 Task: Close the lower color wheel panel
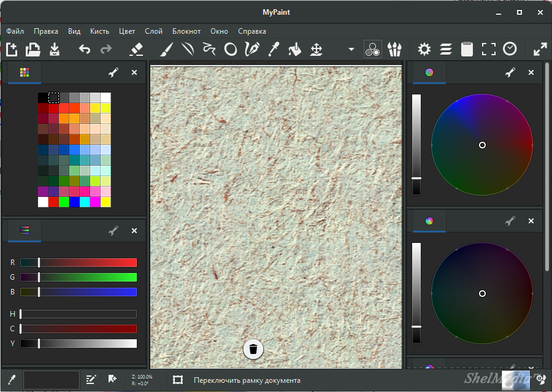point(531,221)
